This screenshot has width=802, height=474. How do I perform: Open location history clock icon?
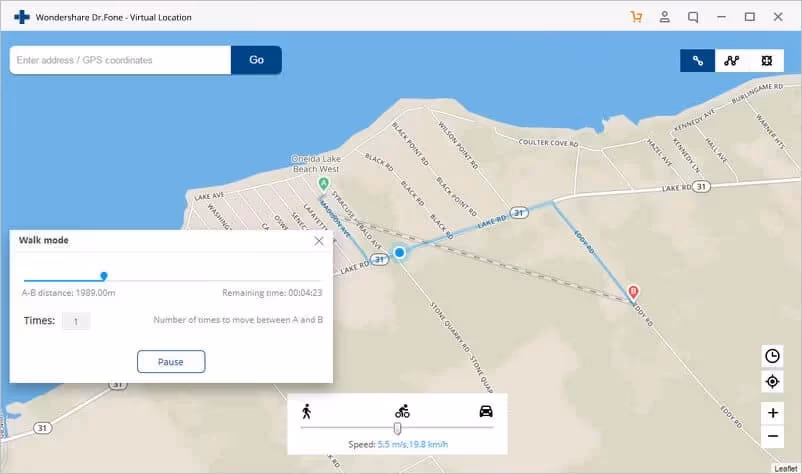point(772,356)
